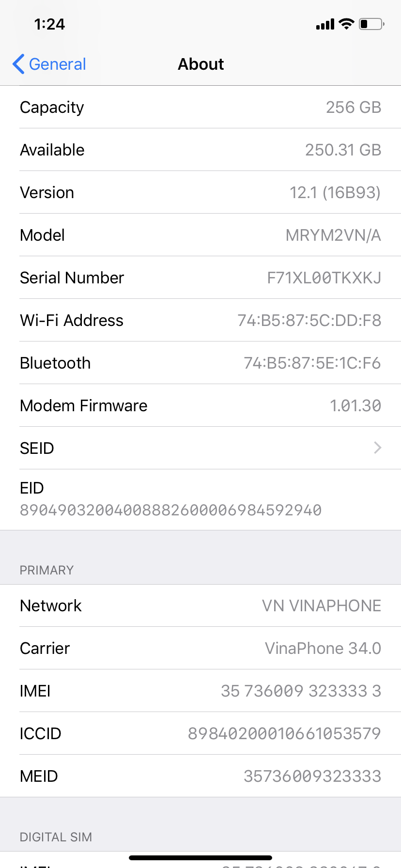Tap the battery indicator icon
The image size is (401, 868).
(371, 24)
